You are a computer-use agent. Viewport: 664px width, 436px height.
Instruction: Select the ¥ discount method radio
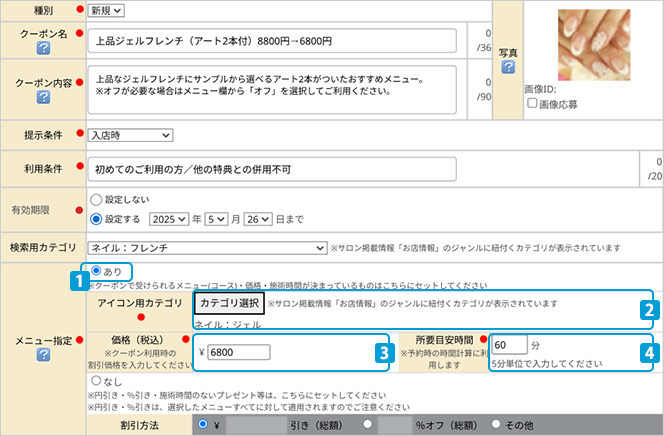[x=204, y=424]
